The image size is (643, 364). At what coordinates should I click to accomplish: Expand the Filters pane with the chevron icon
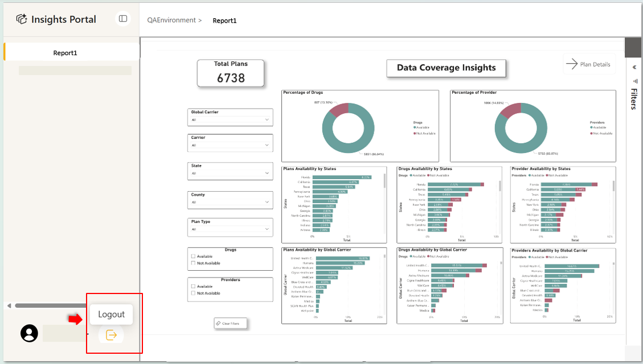coord(634,67)
